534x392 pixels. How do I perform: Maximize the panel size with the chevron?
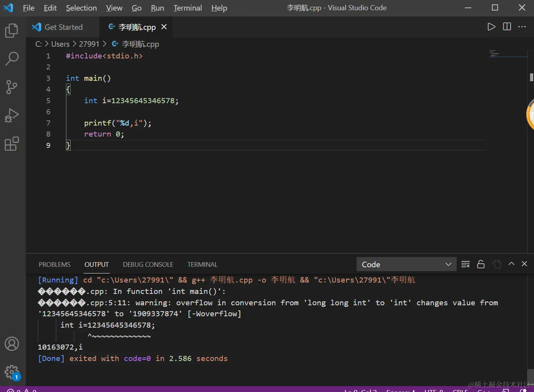pyautogui.click(x=511, y=264)
